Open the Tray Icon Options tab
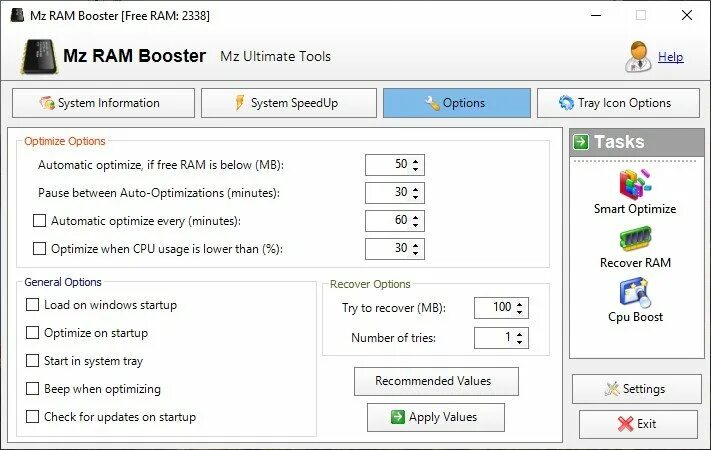Viewport: 711px width, 450px height. tap(618, 103)
